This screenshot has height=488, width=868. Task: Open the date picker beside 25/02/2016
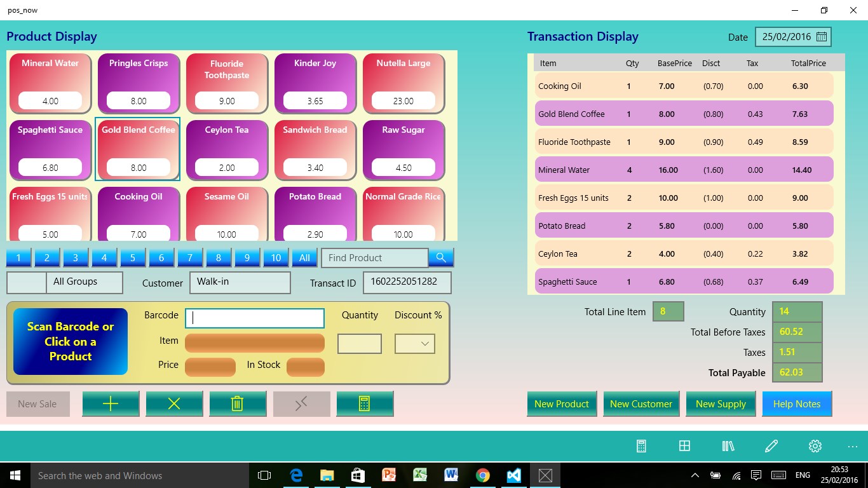[822, 37]
